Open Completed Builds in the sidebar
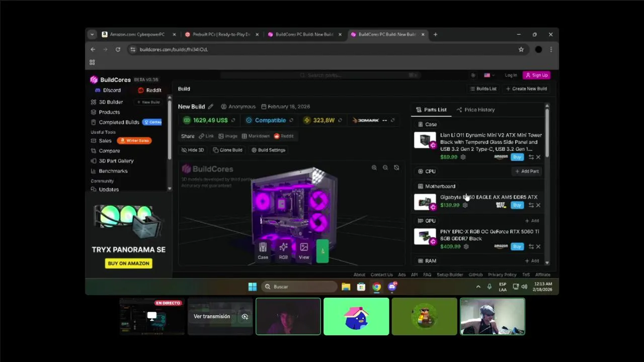 pyautogui.click(x=115, y=122)
